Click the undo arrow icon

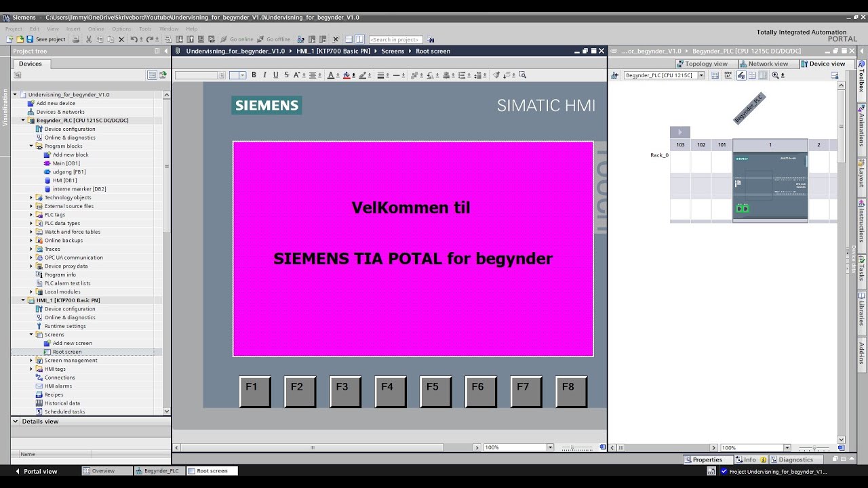click(134, 39)
